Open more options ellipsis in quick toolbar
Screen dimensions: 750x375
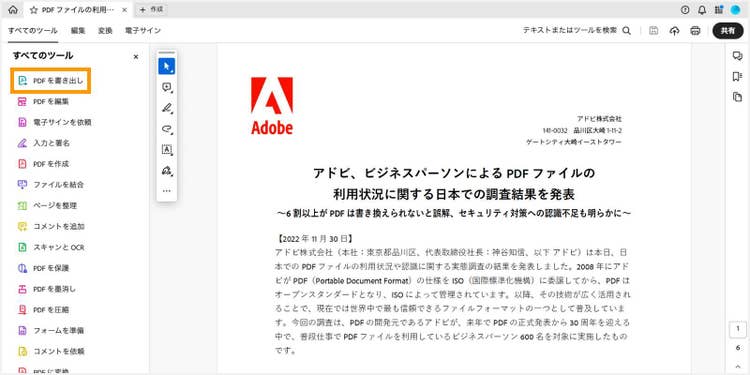pyautogui.click(x=166, y=191)
